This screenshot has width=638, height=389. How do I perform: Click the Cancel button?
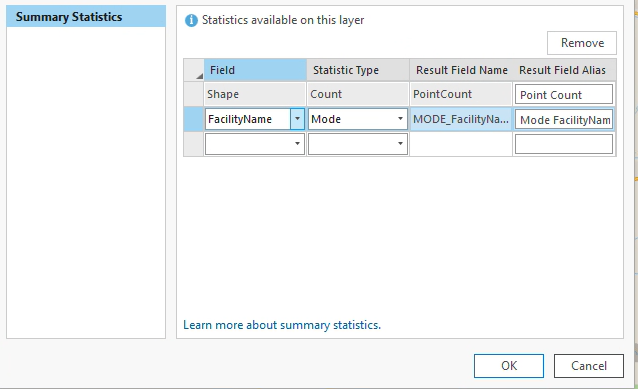[589, 365]
